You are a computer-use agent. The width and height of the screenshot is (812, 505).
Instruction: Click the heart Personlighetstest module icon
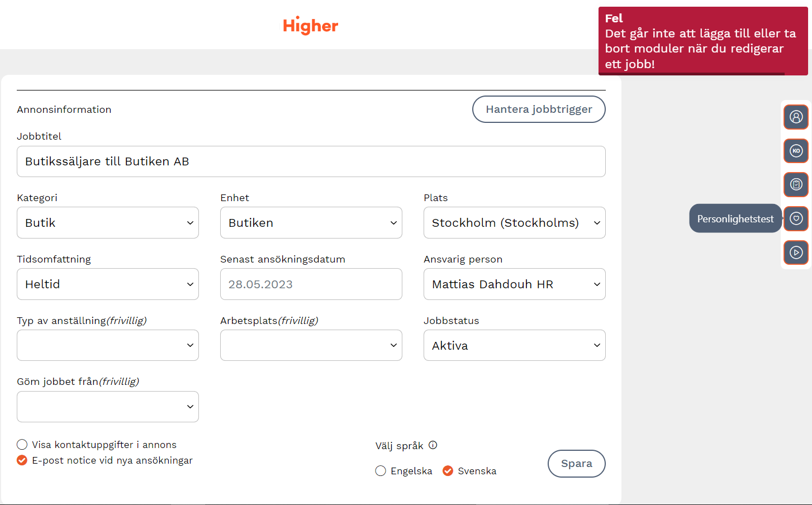[x=796, y=218]
